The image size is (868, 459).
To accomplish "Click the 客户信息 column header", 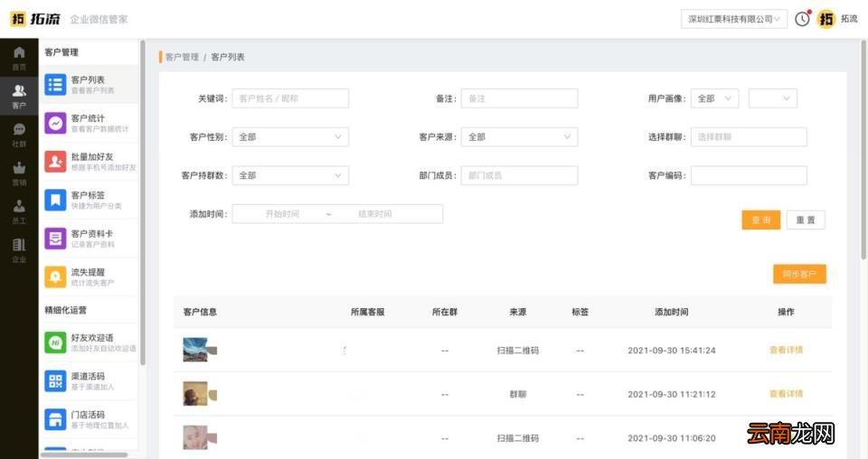I will (x=200, y=312).
